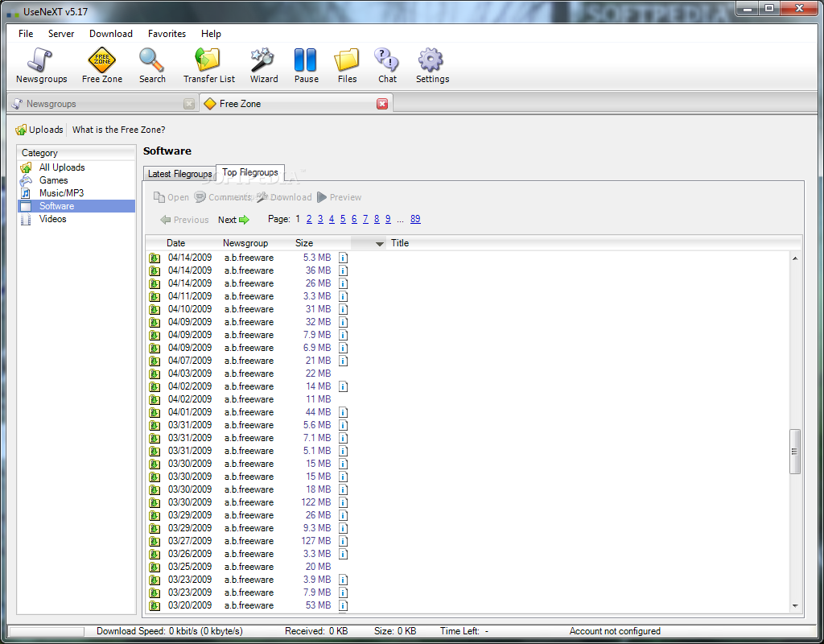Screen dimensions: 824x644
Task: Open the Transfer List toolbar icon
Action: click(208, 65)
